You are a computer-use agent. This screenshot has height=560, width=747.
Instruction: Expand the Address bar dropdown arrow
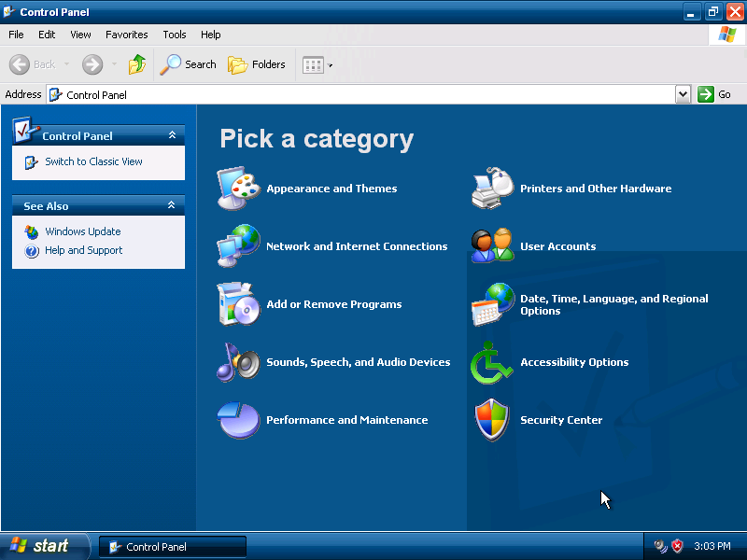(x=683, y=94)
